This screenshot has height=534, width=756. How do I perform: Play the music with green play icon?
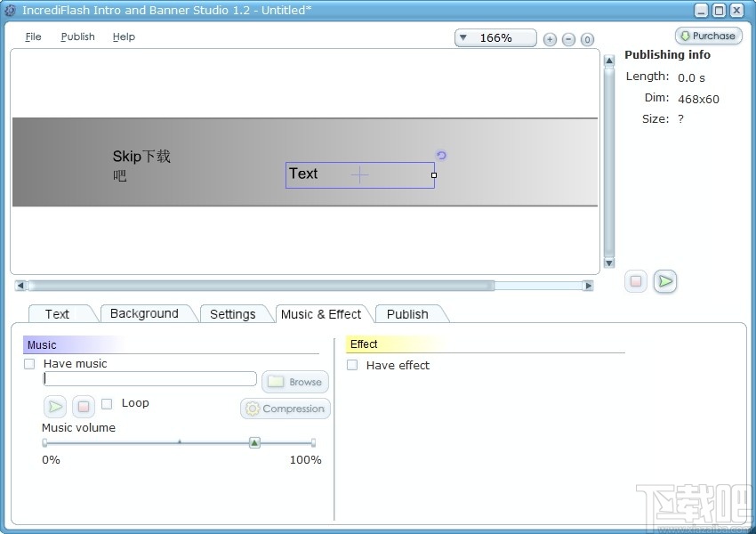[55, 407]
